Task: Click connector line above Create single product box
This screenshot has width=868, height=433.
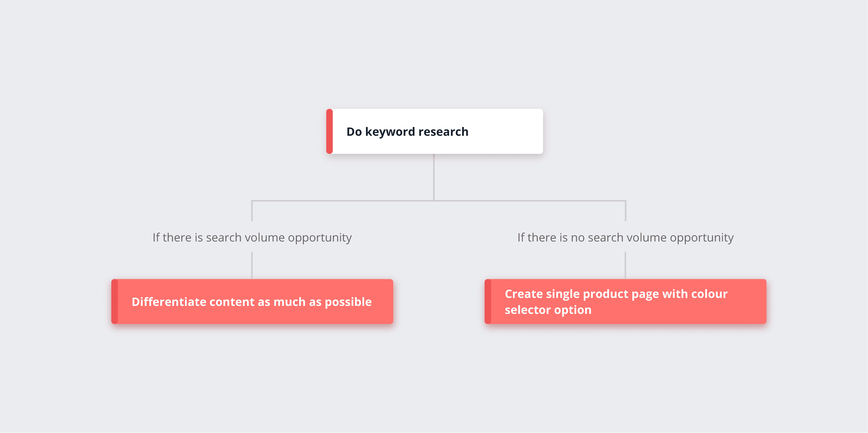Action: tap(625, 265)
